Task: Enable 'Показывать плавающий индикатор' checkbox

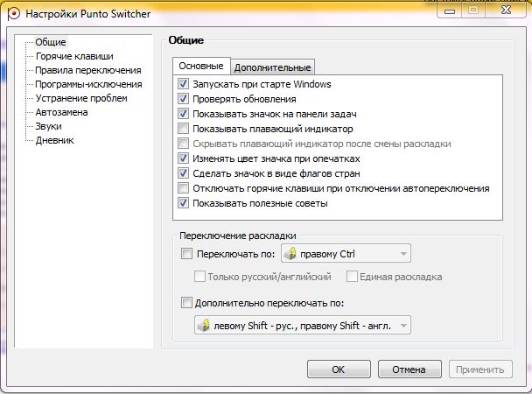Action: [x=183, y=130]
